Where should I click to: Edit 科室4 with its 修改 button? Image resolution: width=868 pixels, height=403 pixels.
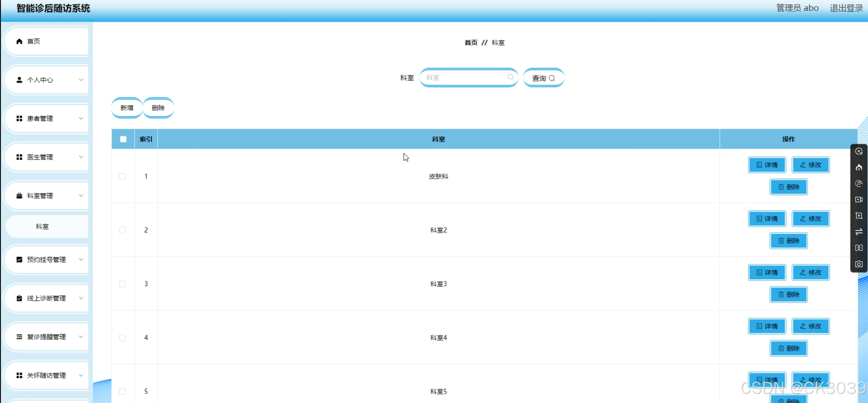tap(811, 326)
